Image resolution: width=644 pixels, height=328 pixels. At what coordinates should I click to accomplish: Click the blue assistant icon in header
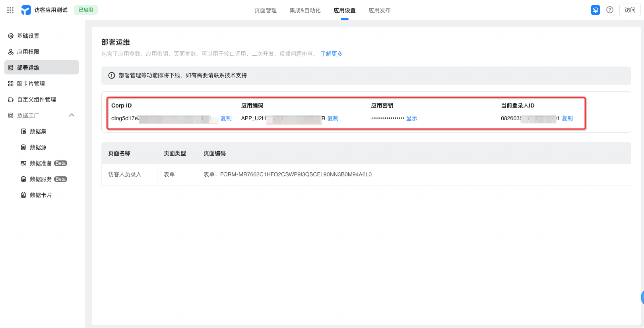[x=596, y=10]
